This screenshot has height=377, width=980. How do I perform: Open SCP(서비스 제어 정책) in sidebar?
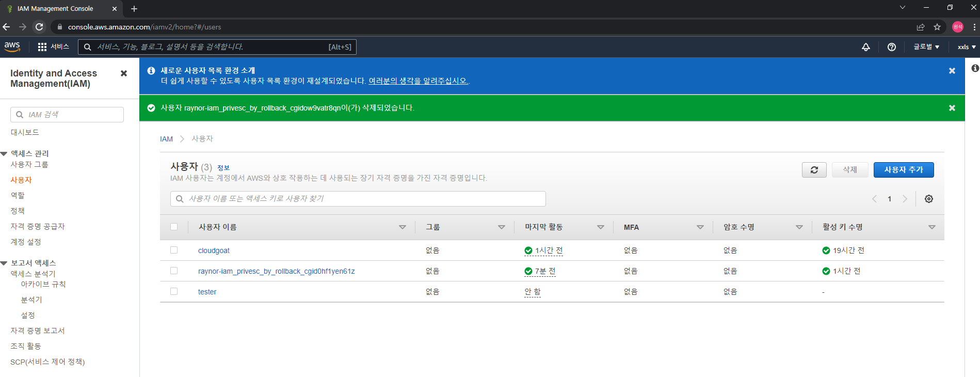(47, 362)
